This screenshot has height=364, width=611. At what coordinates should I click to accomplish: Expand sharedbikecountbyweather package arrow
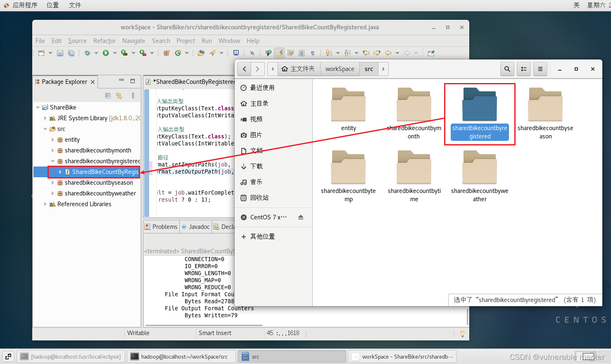tap(53, 193)
